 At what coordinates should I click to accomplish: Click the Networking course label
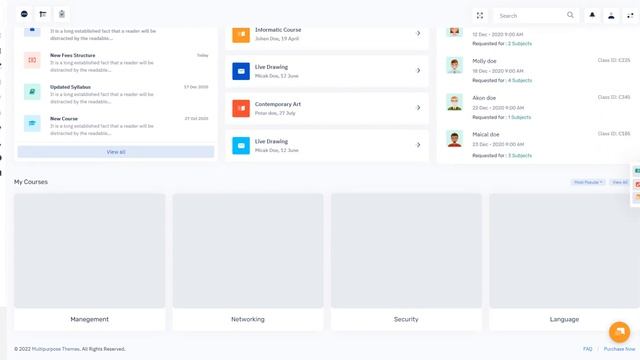[248, 319]
